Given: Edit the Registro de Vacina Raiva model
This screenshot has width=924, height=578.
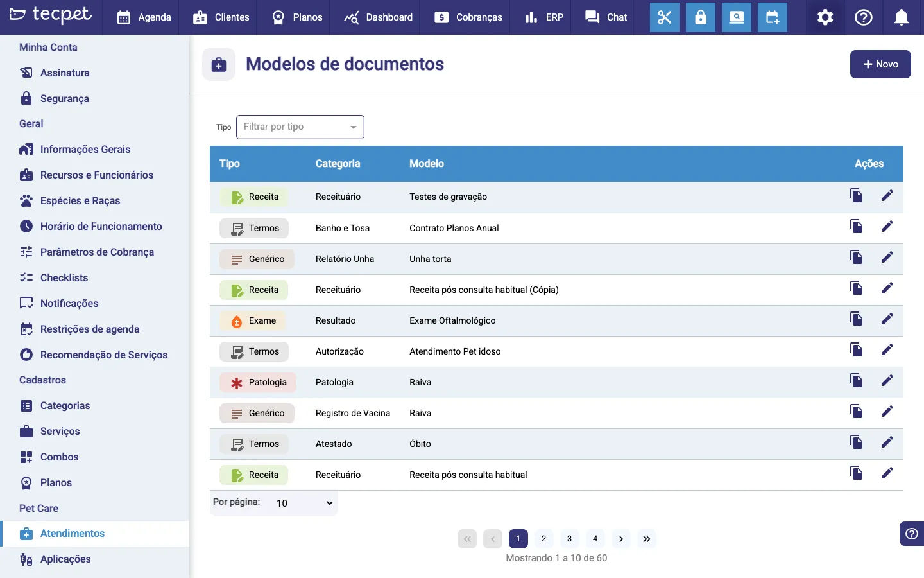Looking at the screenshot, I should (x=887, y=411).
